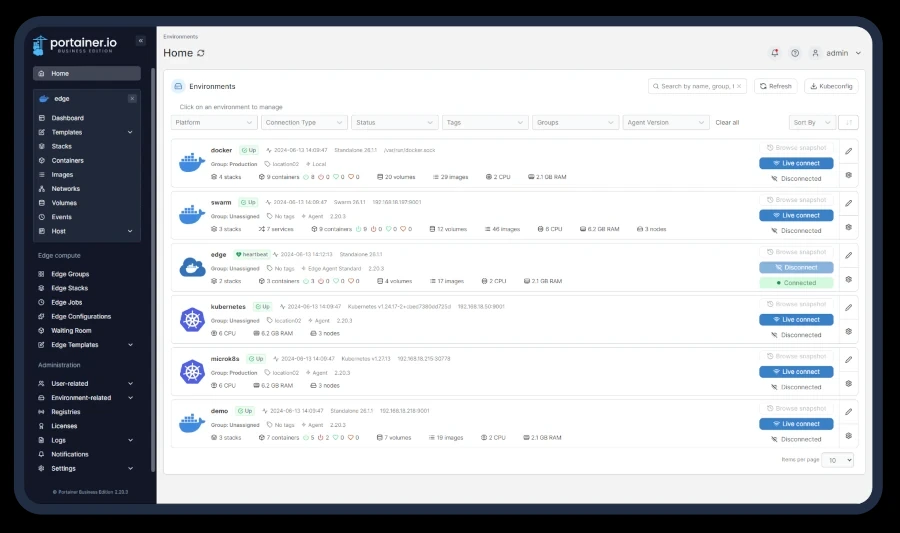Go to Home in sidebar
The image size is (900, 533).
pyautogui.click(x=87, y=73)
